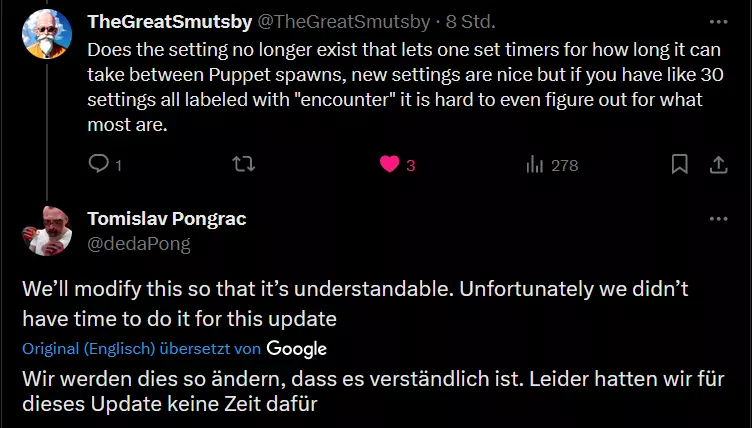Click 'Original (Englisch) übersetzt von' link

click(x=142, y=348)
